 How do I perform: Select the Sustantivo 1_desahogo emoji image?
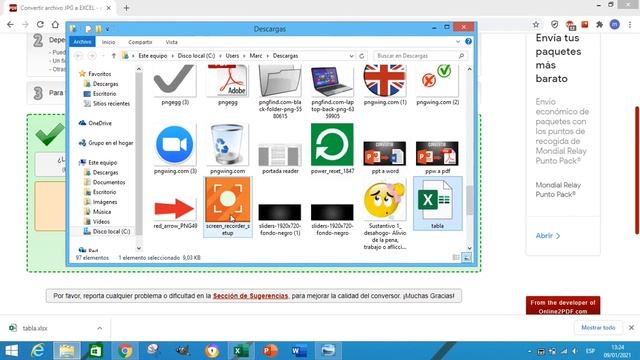pos(385,216)
